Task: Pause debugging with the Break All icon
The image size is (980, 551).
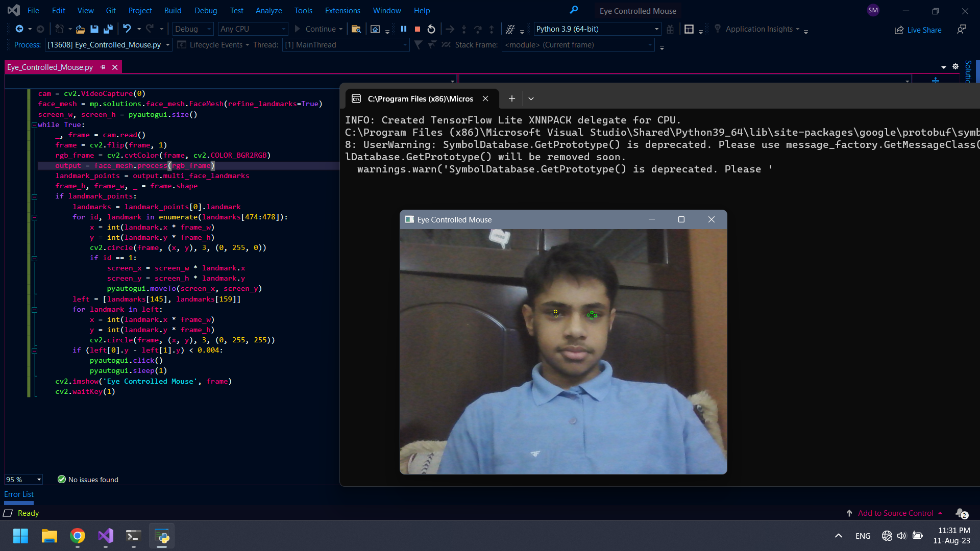Action: (404, 29)
